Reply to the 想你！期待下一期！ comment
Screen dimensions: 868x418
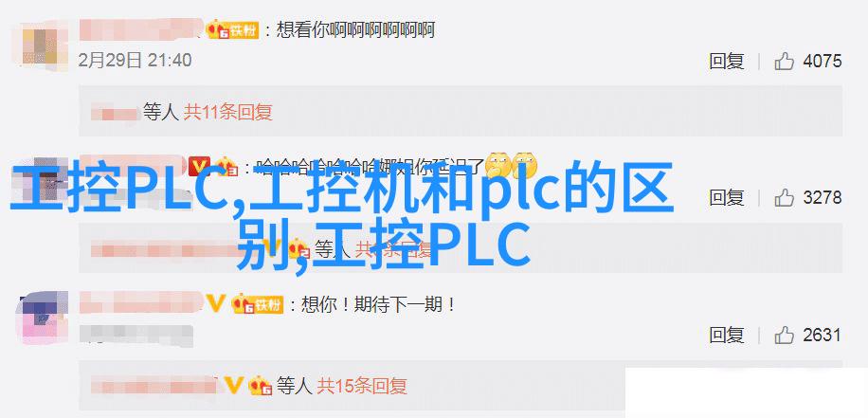tap(726, 335)
